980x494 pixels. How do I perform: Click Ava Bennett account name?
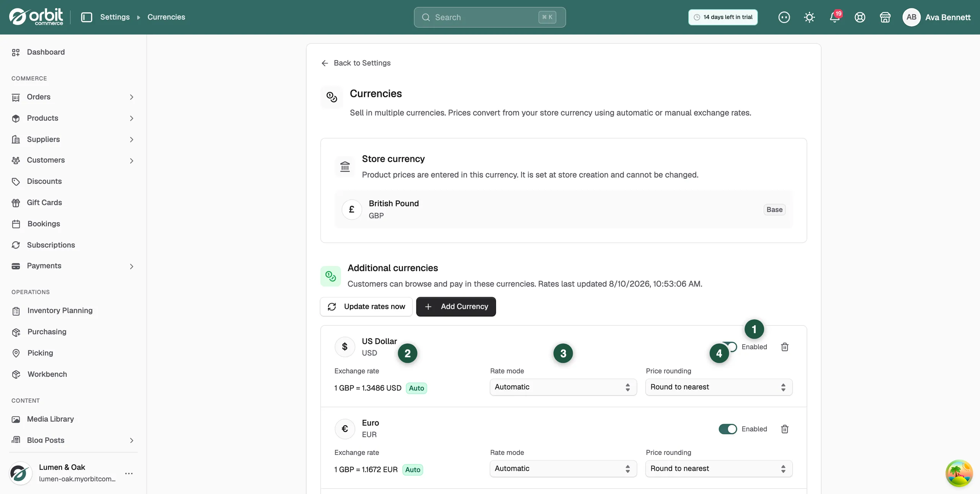[x=947, y=17]
